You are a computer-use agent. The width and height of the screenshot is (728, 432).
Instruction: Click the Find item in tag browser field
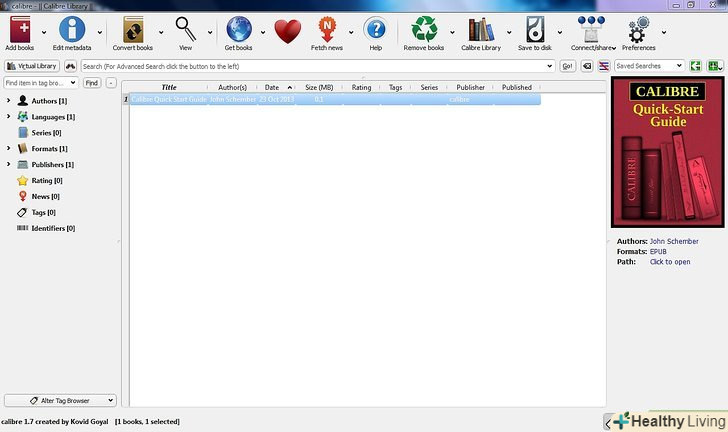[x=41, y=83]
